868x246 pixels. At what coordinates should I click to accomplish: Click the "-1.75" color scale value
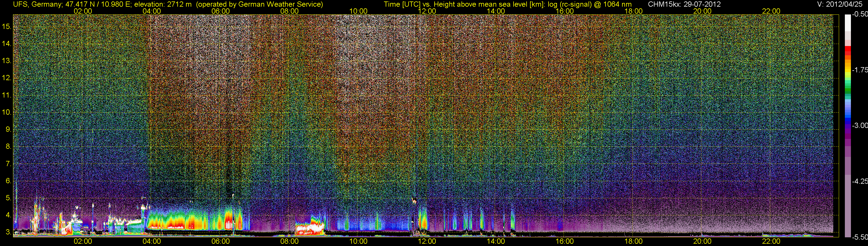pos(860,70)
